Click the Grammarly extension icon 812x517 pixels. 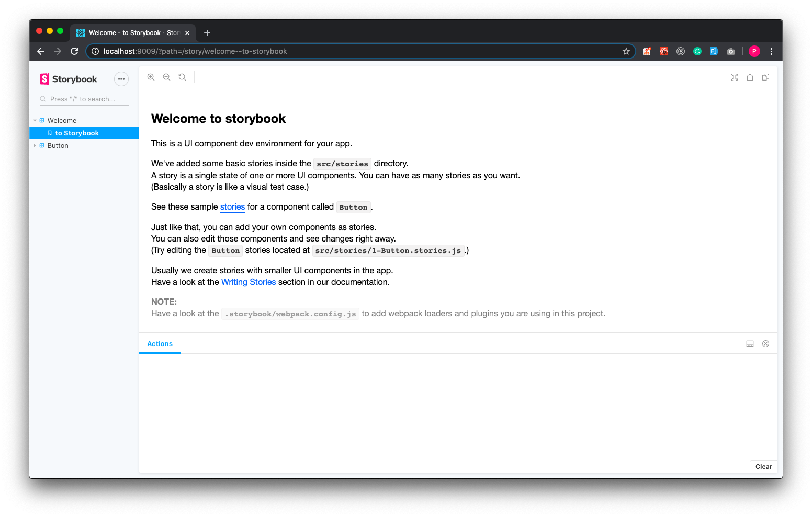(x=697, y=51)
